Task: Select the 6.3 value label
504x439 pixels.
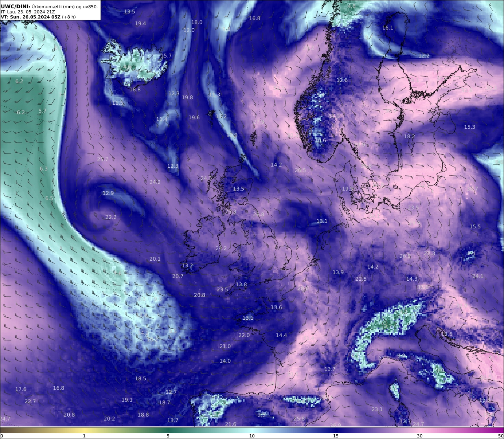Action: 44,169
